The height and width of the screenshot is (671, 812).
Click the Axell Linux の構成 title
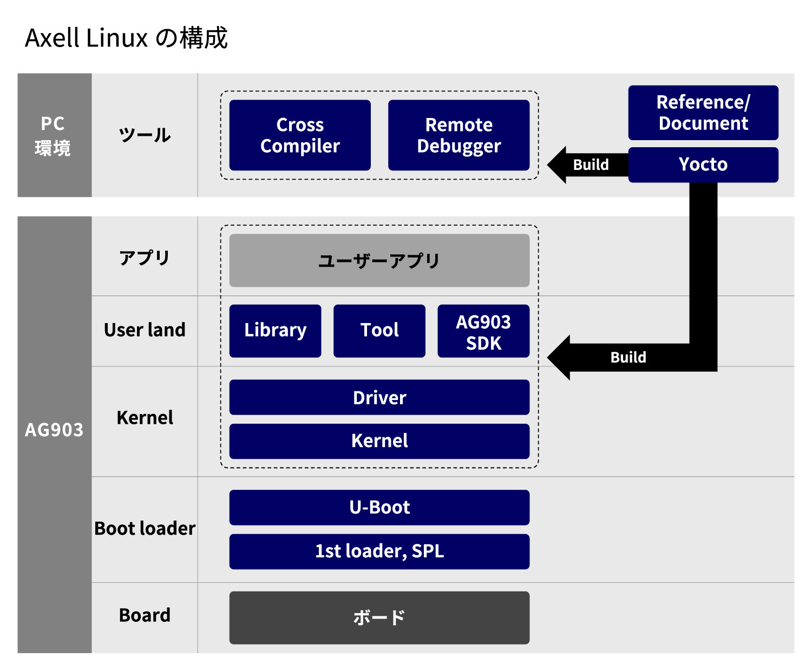[x=127, y=38]
